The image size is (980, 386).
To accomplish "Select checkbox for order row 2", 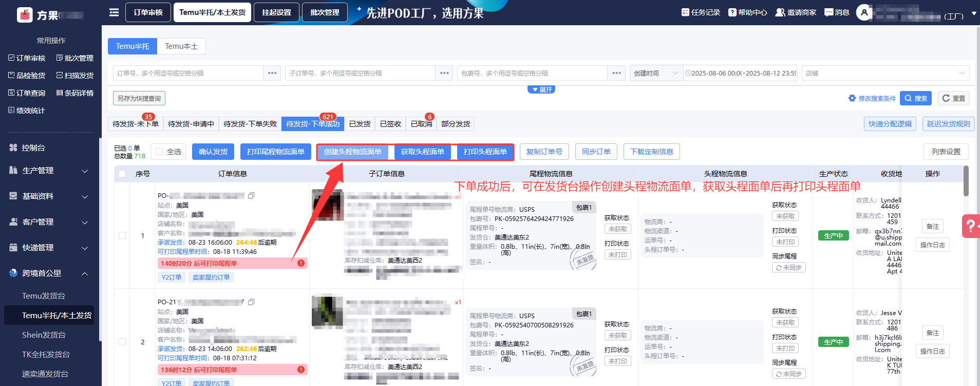I will [122, 342].
